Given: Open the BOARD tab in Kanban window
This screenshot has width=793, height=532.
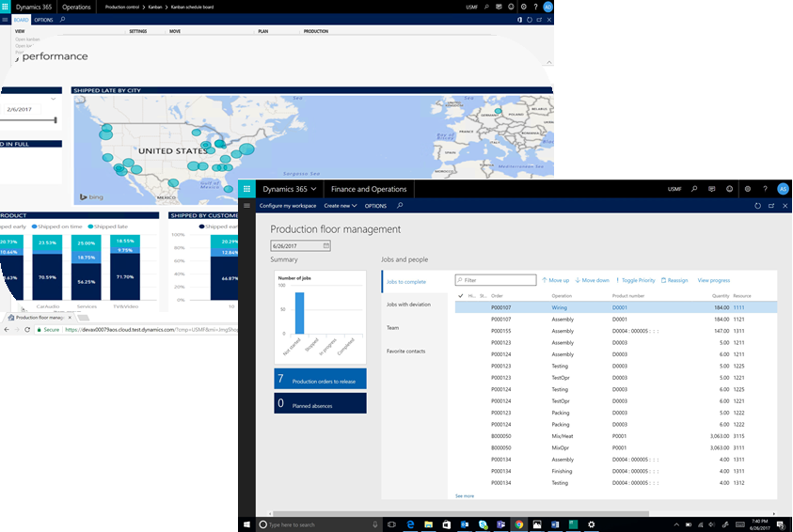Looking at the screenshot, I should [x=21, y=19].
